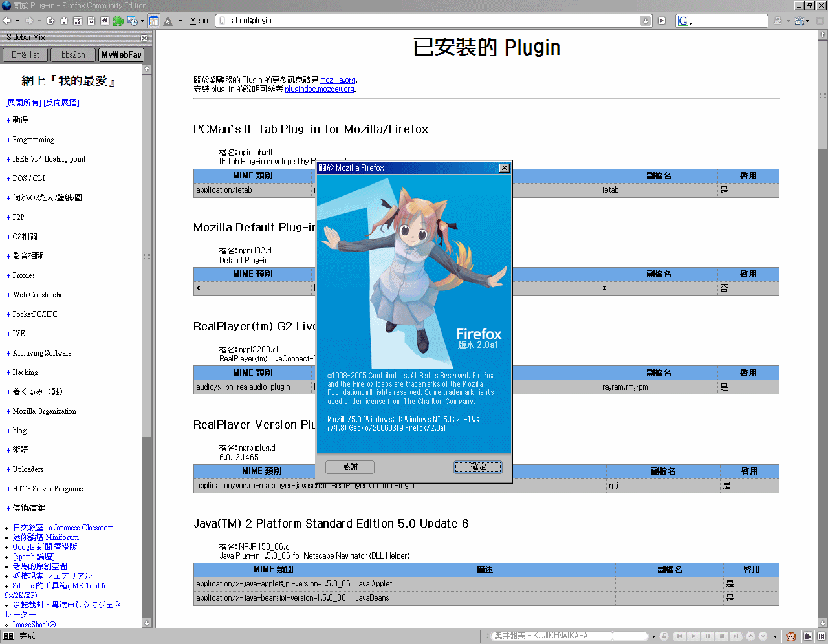Switch to the Bm&Hist sidebar tab
The image size is (828, 644).
25,55
